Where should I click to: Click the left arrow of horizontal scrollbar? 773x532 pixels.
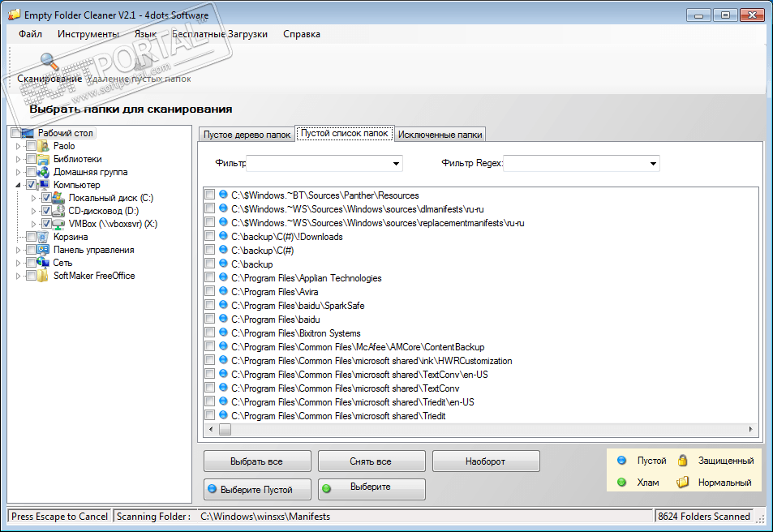[211, 430]
